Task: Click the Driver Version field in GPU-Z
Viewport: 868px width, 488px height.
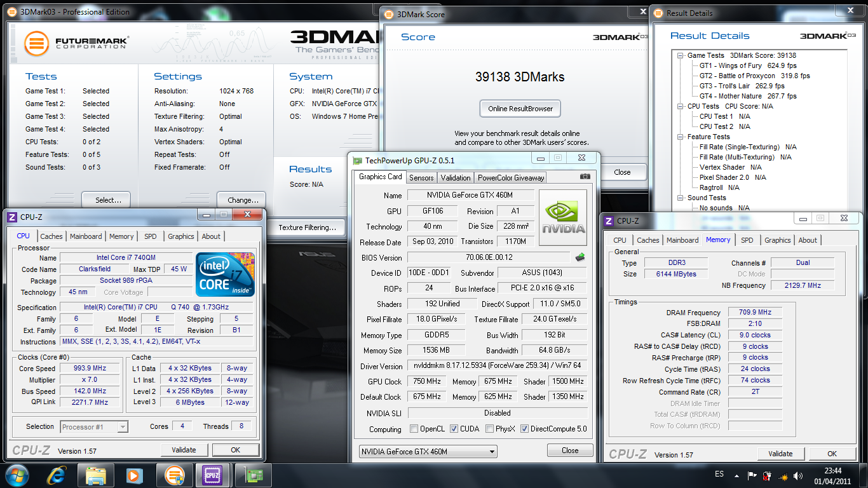Action: coord(498,366)
